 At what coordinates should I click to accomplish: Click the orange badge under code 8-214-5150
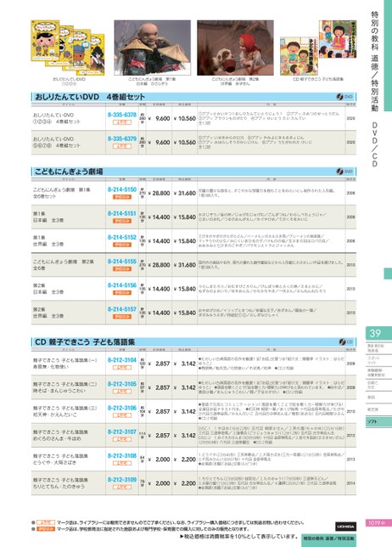pos(122,197)
